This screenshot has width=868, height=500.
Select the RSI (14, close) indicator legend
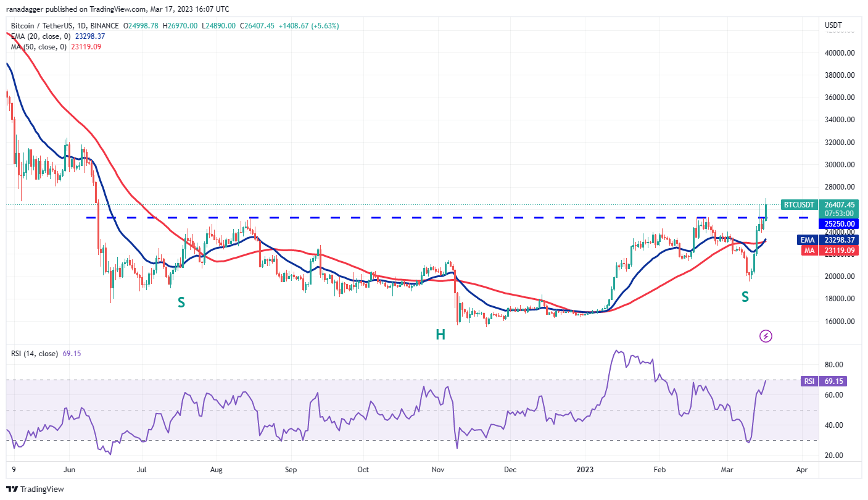pyautogui.click(x=35, y=354)
